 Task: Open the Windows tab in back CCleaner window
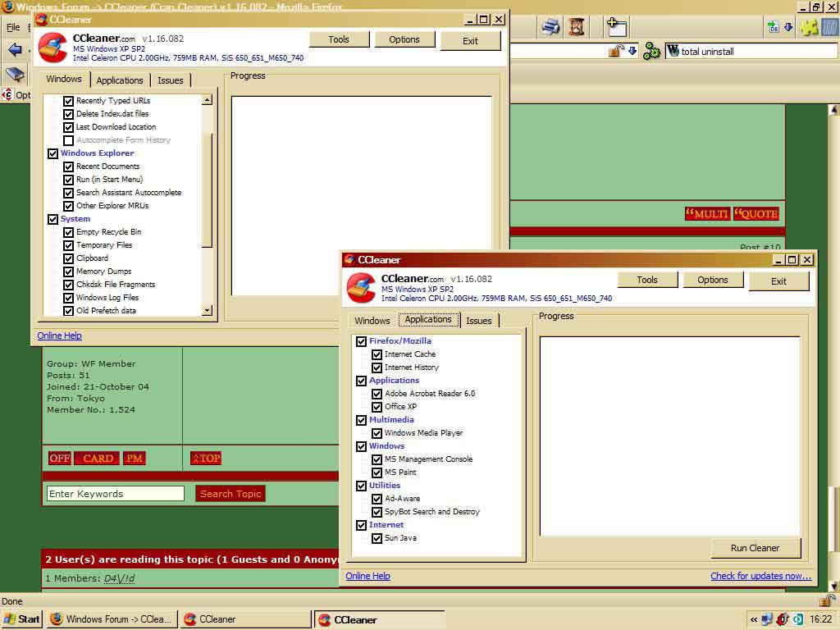[x=64, y=79]
